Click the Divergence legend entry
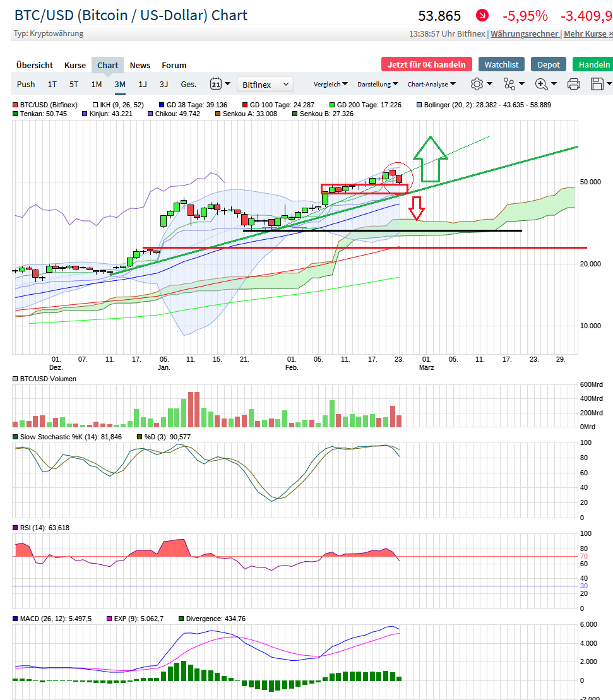The image size is (613, 700). [211, 619]
